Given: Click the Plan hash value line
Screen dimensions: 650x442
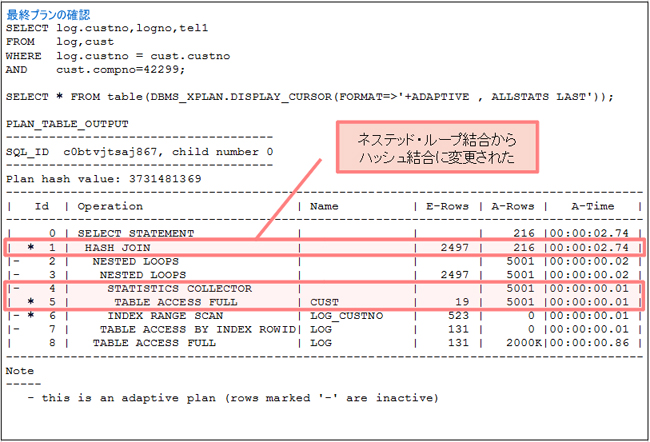Looking at the screenshot, I should (x=104, y=178).
